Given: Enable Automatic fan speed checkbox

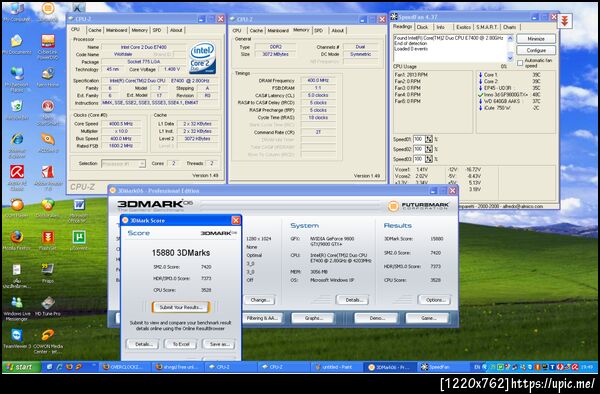Looking at the screenshot, I should click(520, 63).
